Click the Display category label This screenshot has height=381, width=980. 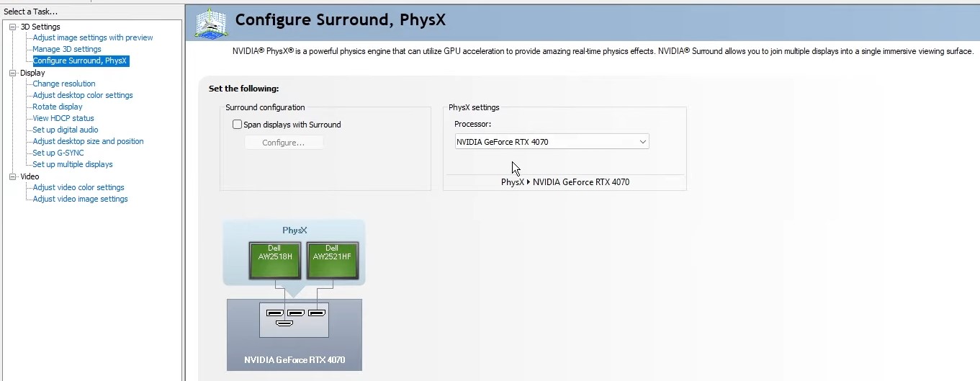32,73
